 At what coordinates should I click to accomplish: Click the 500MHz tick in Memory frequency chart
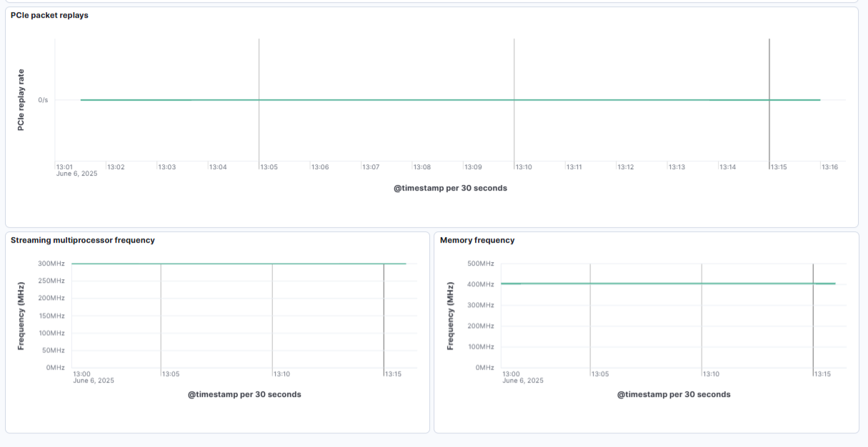click(480, 263)
